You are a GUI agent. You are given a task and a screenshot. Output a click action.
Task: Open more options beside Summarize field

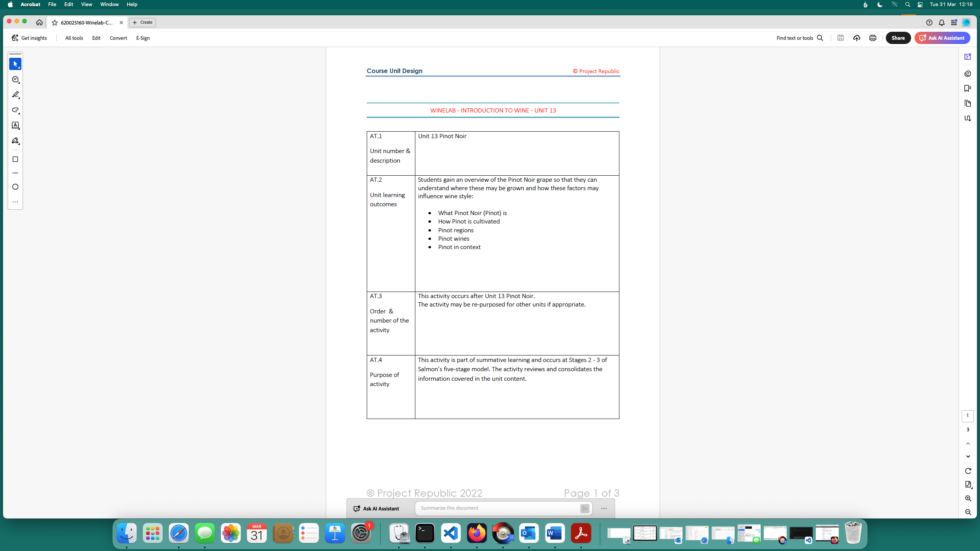(604, 509)
